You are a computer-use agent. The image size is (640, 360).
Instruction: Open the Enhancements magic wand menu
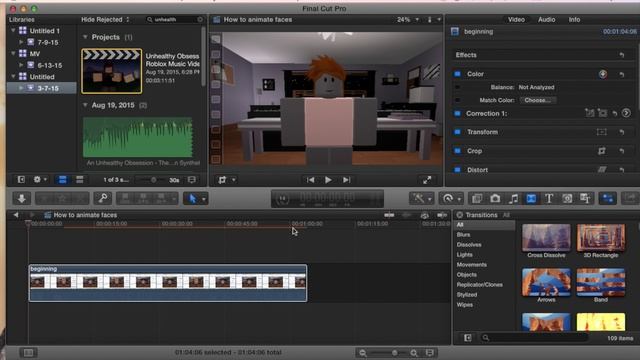click(419, 199)
